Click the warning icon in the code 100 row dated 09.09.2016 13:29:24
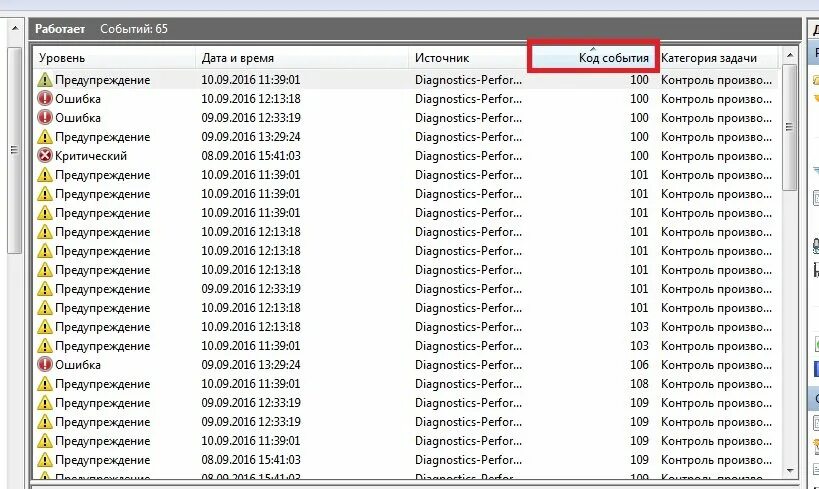 point(45,137)
